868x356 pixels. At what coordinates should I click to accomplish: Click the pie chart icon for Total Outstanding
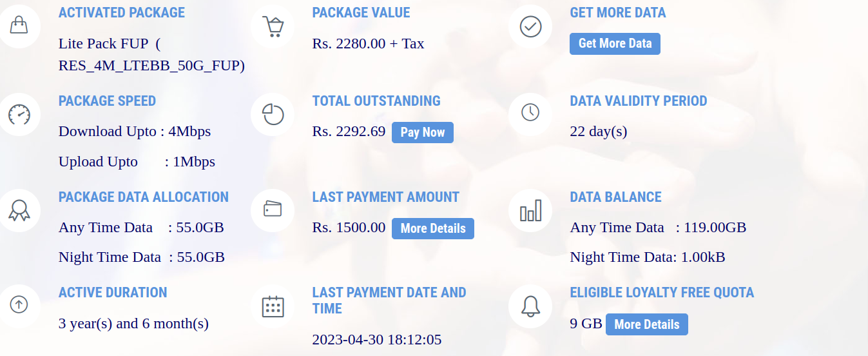point(273,114)
